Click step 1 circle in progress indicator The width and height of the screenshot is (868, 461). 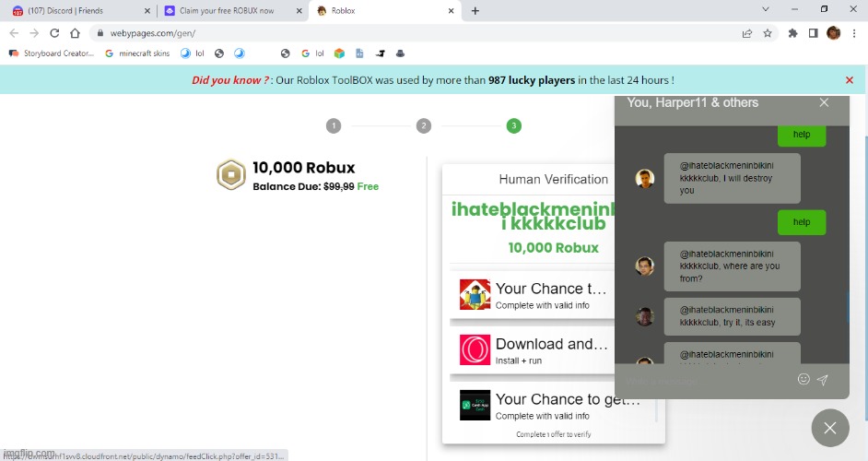(x=334, y=125)
